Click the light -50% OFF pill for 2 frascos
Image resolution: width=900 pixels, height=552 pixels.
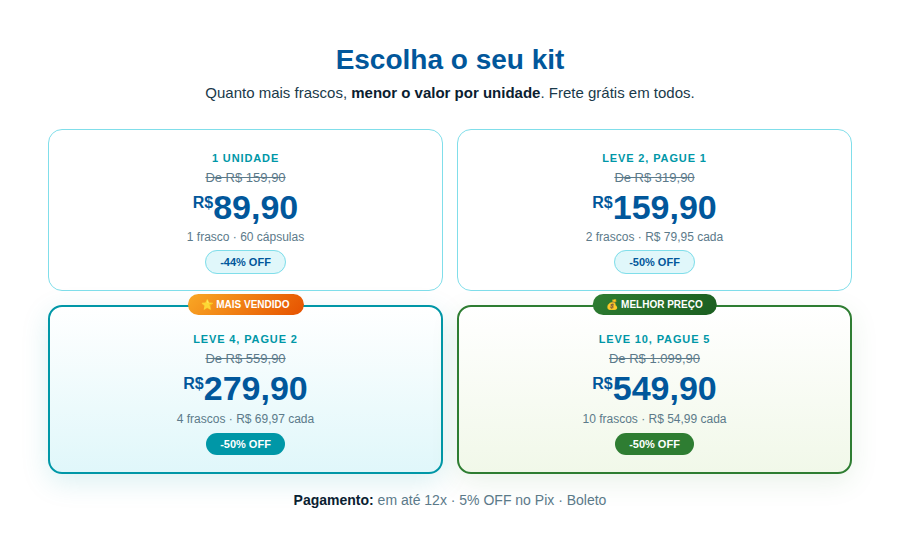pos(654,262)
